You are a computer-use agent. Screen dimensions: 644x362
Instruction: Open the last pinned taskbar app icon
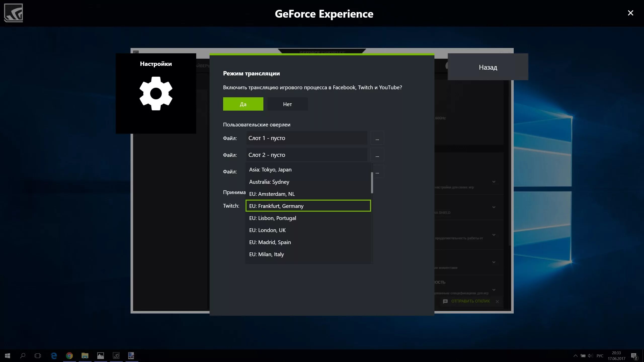[x=131, y=355]
